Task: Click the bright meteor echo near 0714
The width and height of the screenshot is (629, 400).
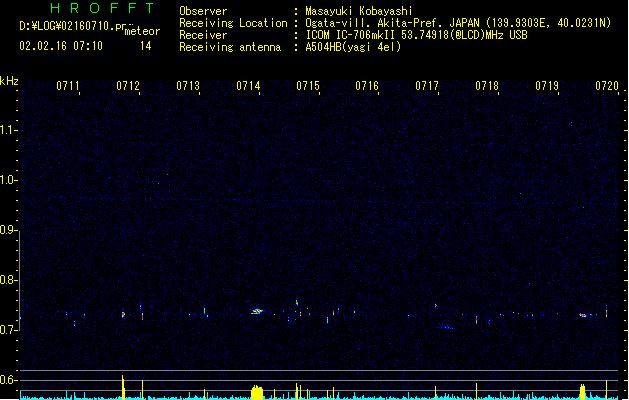Action: (257, 311)
